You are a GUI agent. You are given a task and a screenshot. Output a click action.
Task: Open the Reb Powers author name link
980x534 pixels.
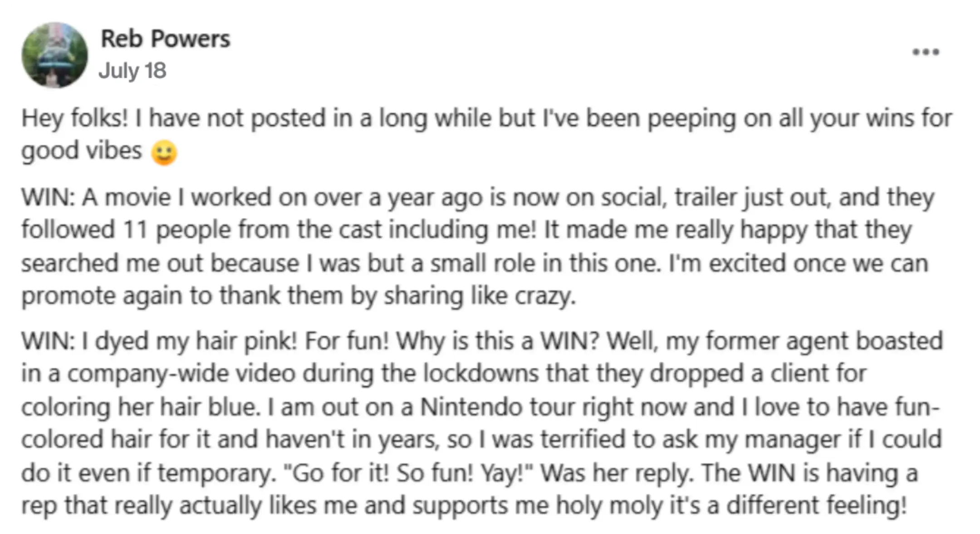click(165, 39)
